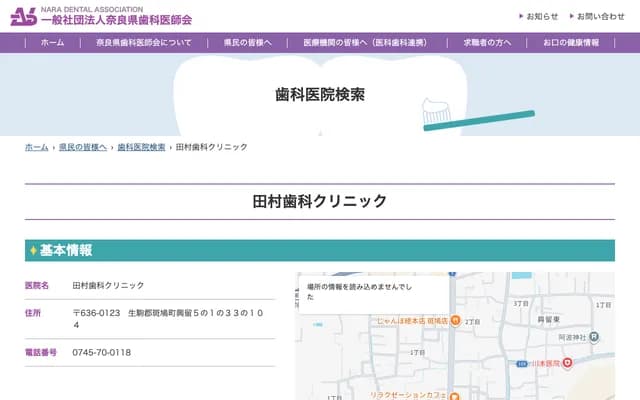Click the Nara Dental Association logo
The width and height of the screenshot is (640, 400).
click(100, 15)
